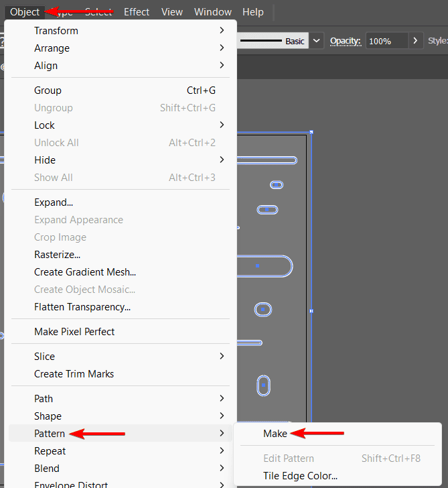
Task: Select Tile Edge Color option
Action: coord(300,476)
